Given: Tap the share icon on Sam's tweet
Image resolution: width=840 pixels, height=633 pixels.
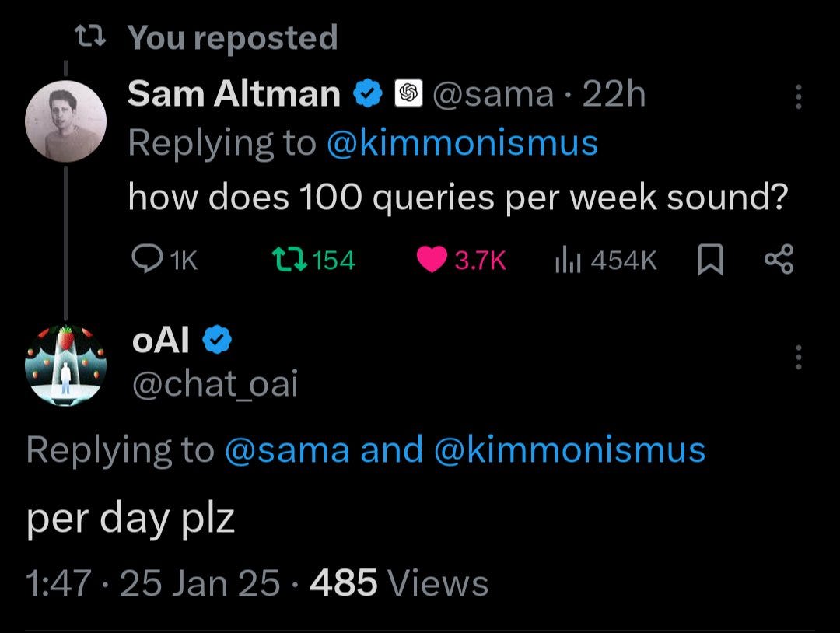Looking at the screenshot, I should coord(779,260).
